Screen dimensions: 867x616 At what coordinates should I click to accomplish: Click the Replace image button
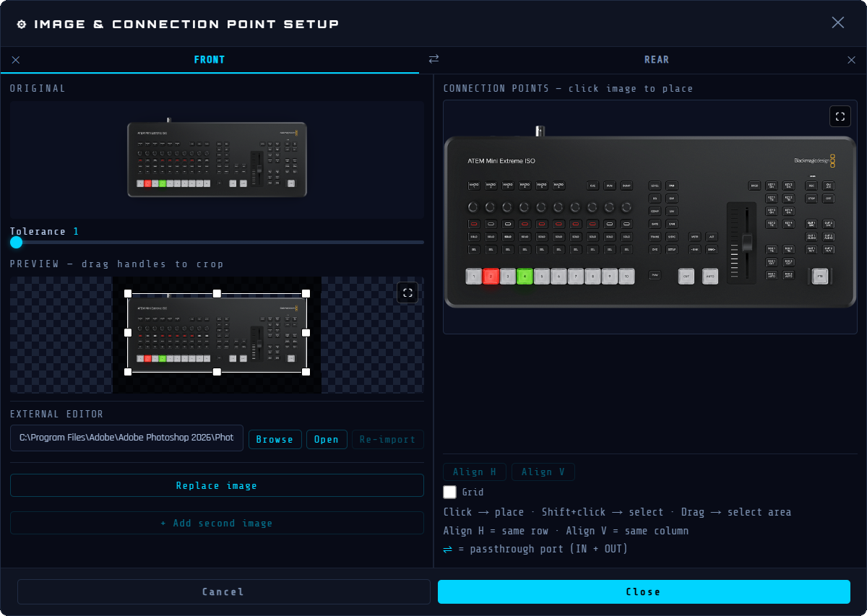pos(217,485)
